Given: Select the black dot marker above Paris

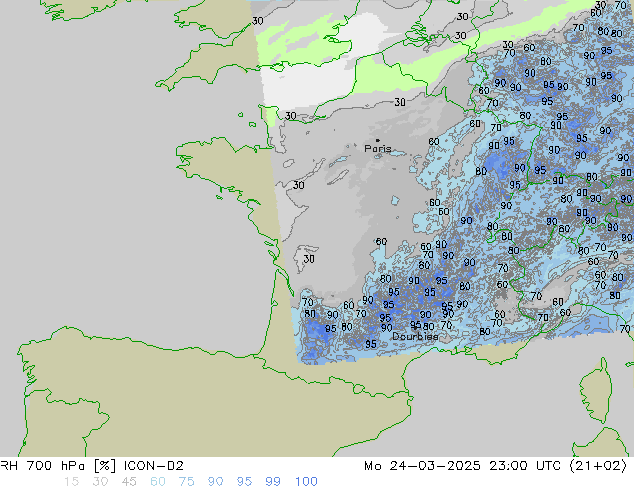Looking at the screenshot, I should click(x=378, y=140).
